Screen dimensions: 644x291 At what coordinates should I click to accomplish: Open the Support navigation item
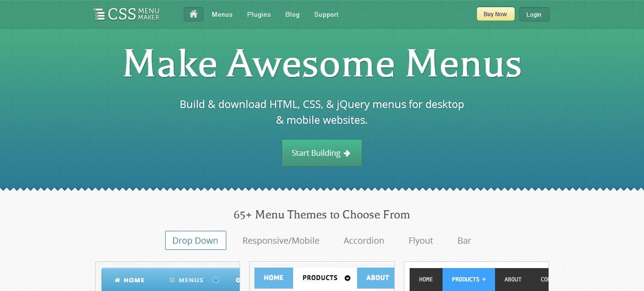327,14
